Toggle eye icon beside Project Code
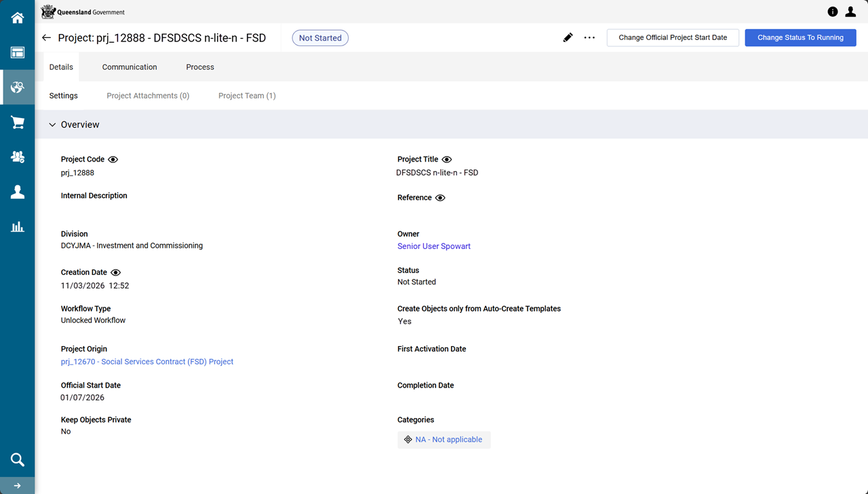 [x=113, y=159]
